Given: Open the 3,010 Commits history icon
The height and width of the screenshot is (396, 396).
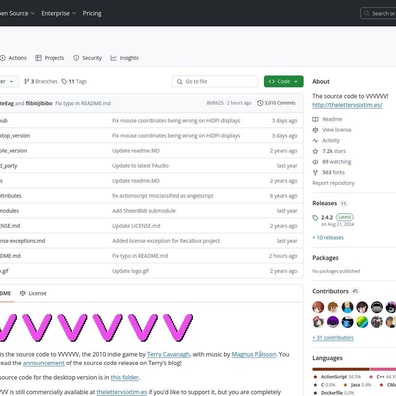Looking at the screenshot, I should pyautogui.click(x=260, y=103).
